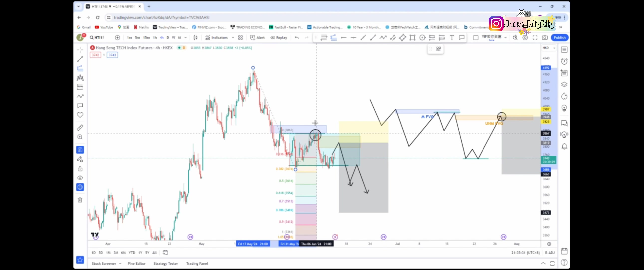Open the brush drawing tools
Viewport: 644px width, 270px height.
tap(80, 96)
